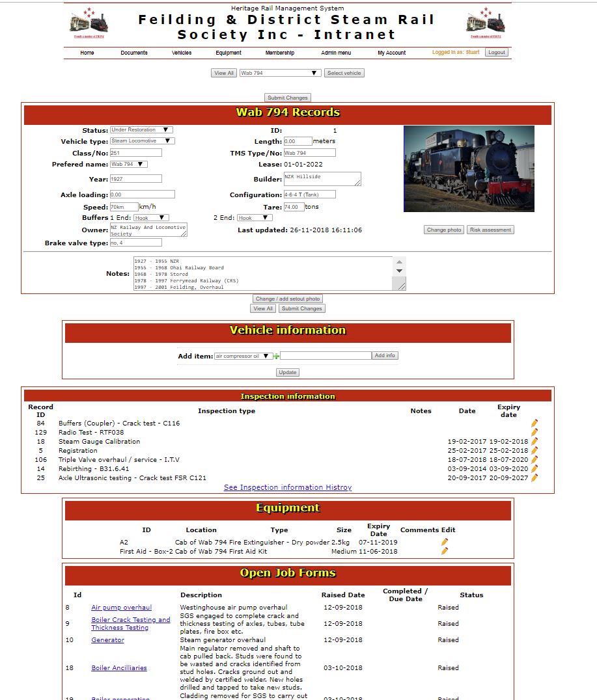597x700 pixels.
Task: Edit the First Aid Kit equipment entry
Action: pos(445,551)
